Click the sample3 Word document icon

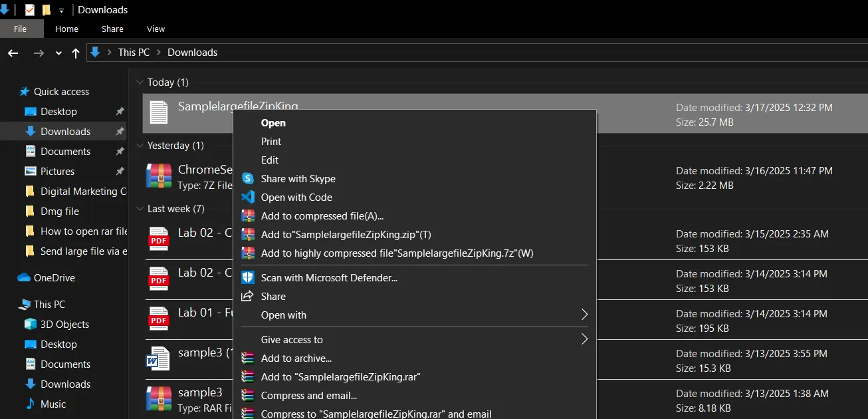pos(158,358)
